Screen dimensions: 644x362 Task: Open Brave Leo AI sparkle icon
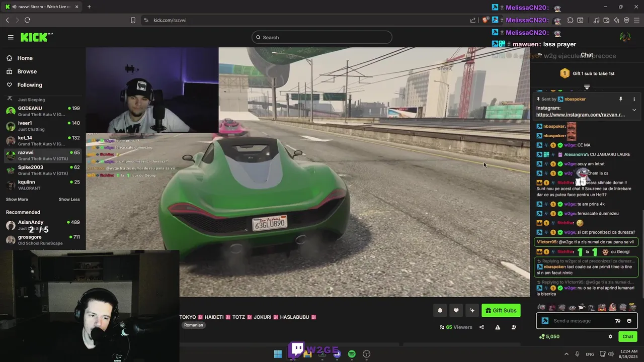tap(616, 20)
